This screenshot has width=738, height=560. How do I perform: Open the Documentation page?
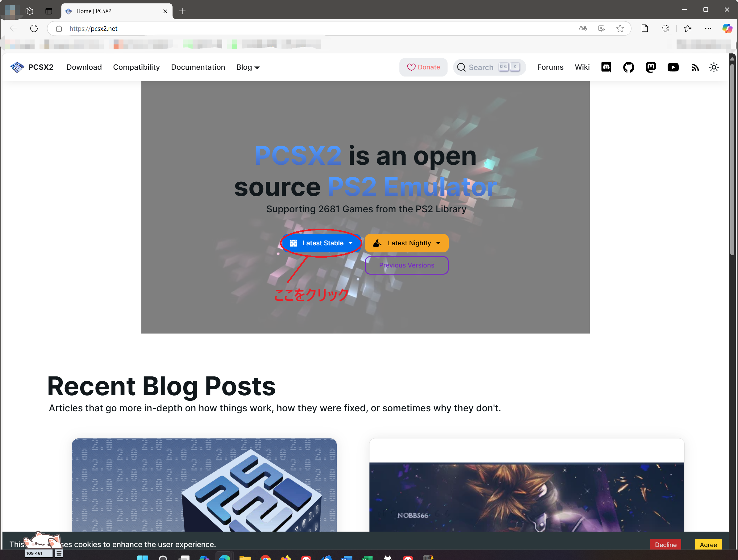point(198,67)
